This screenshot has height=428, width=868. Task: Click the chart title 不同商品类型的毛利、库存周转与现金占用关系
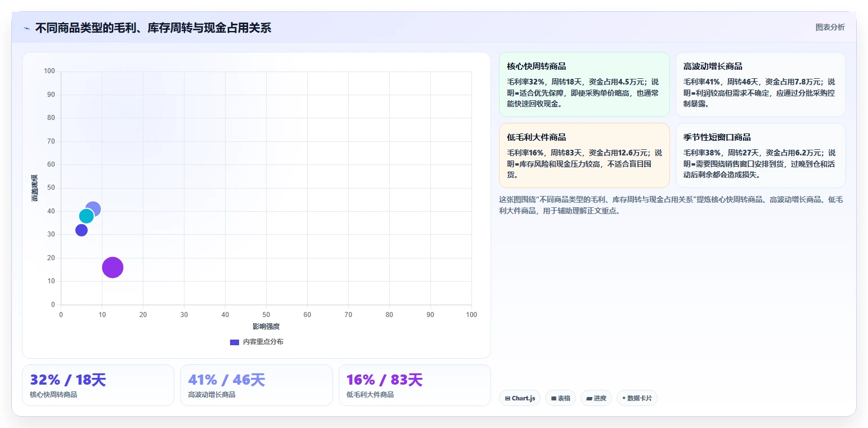pyautogui.click(x=153, y=28)
